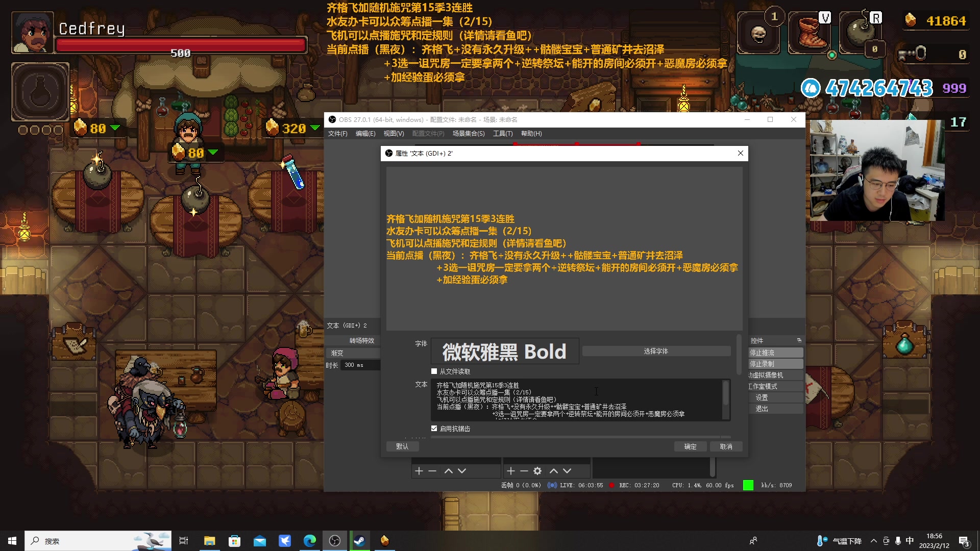
Task: Switch input method 中 indicator
Action: (910, 541)
